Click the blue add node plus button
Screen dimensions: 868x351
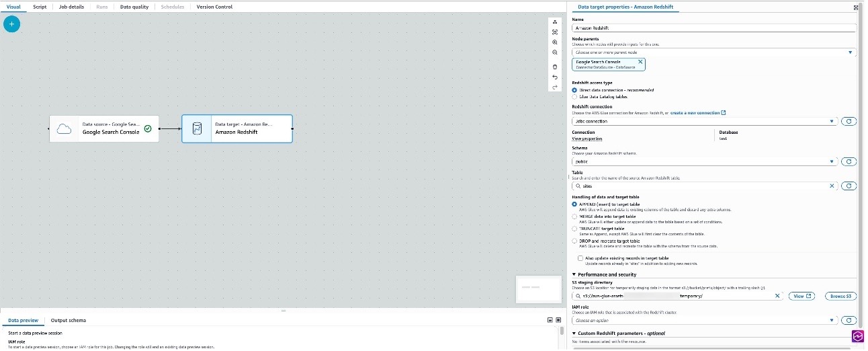(x=12, y=24)
